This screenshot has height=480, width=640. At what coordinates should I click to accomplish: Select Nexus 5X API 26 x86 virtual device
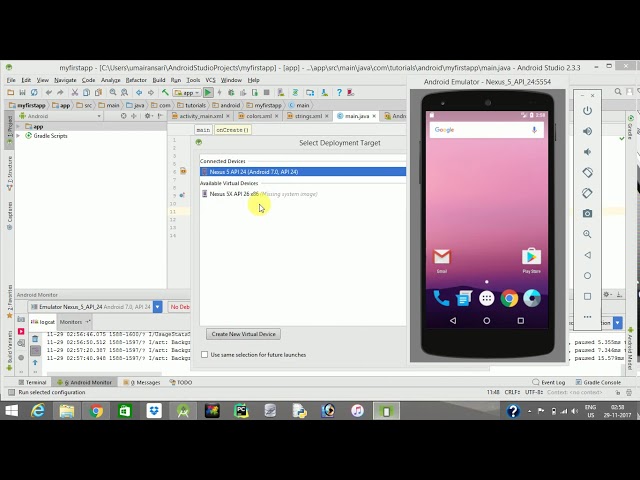(303, 194)
